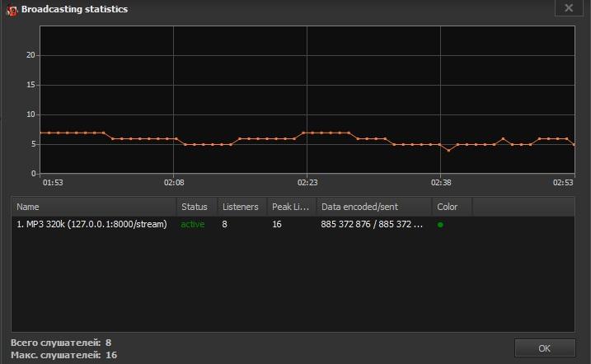Sort by the Status column header

(x=196, y=207)
